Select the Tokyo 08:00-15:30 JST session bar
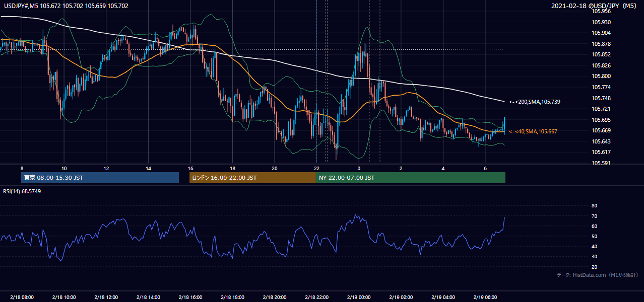Screen dimensions: 644x302 (x=100, y=178)
